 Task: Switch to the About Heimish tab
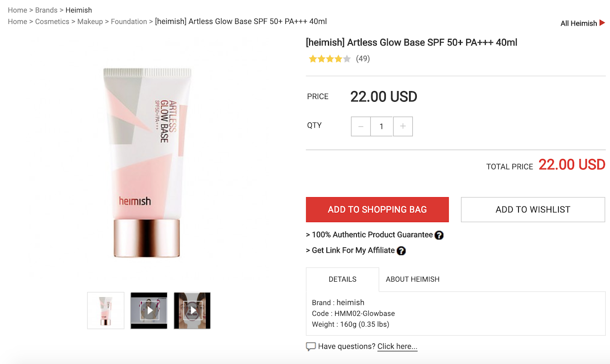pyautogui.click(x=413, y=279)
